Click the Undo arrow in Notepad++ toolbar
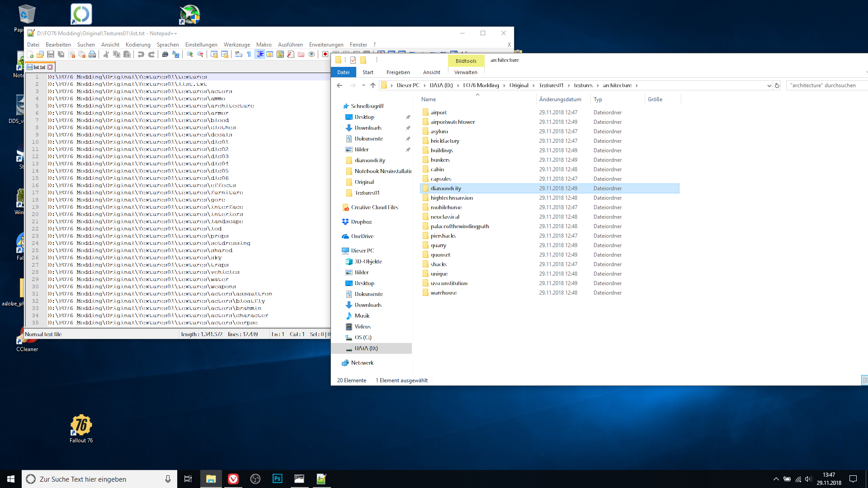The image size is (868, 488). (x=141, y=54)
